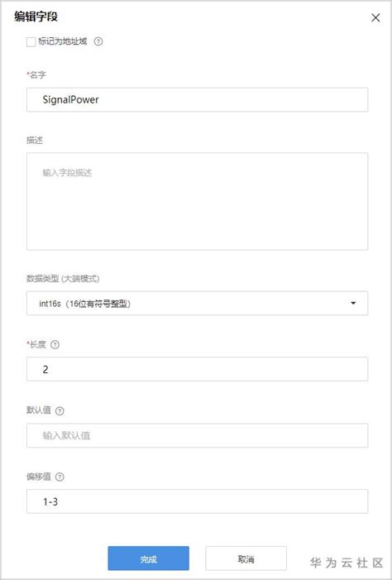Tick the 标记为地址域 checkbox
392x580 pixels.
(x=31, y=41)
